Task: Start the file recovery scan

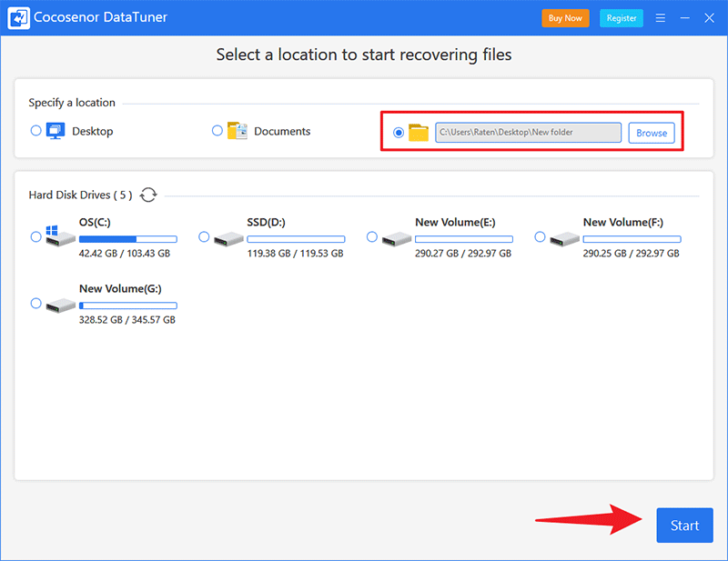Action: point(684,526)
